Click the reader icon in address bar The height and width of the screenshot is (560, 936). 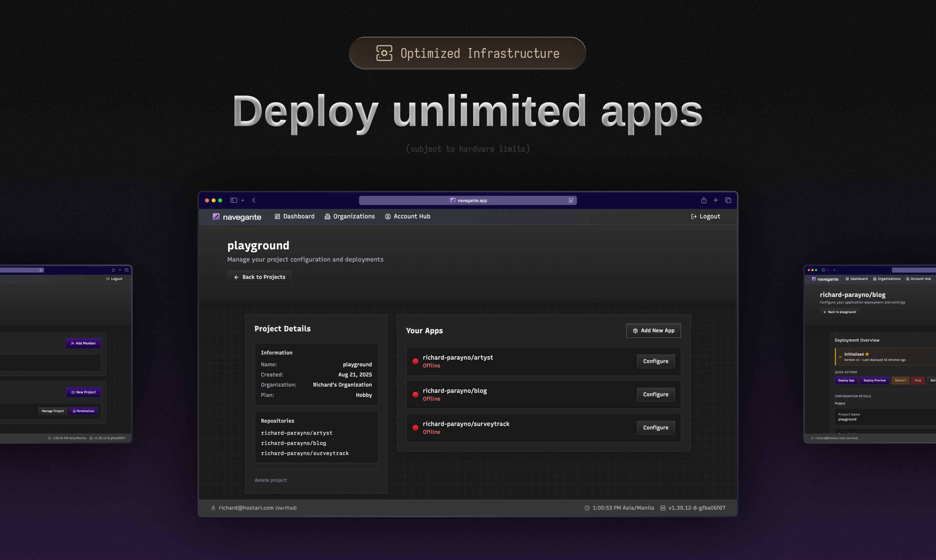(x=571, y=200)
